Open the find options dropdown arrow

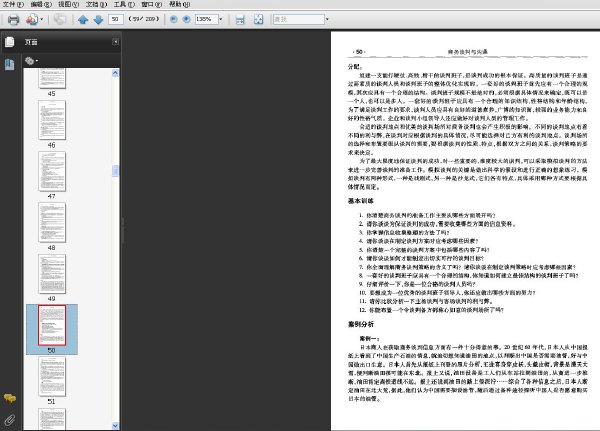(327, 19)
